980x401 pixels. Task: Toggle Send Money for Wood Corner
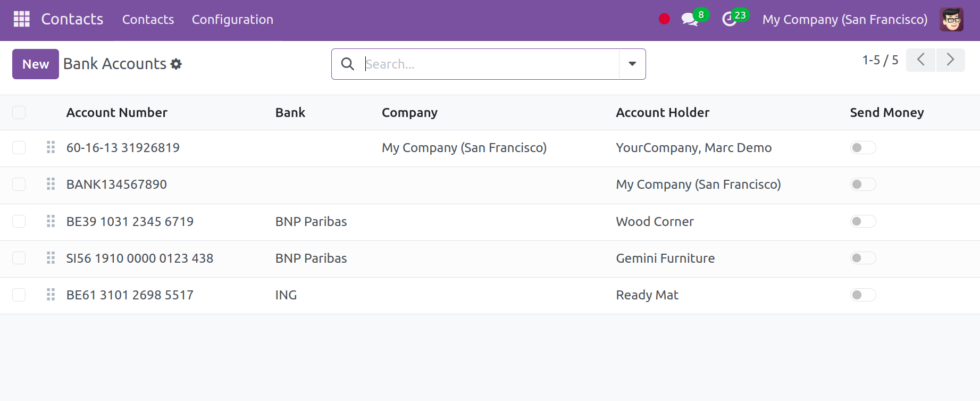[x=863, y=221]
